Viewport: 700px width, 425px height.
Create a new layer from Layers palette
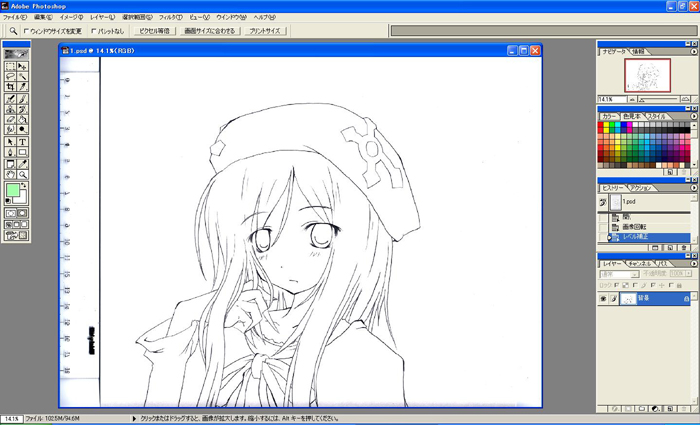pyautogui.click(x=670, y=408)
